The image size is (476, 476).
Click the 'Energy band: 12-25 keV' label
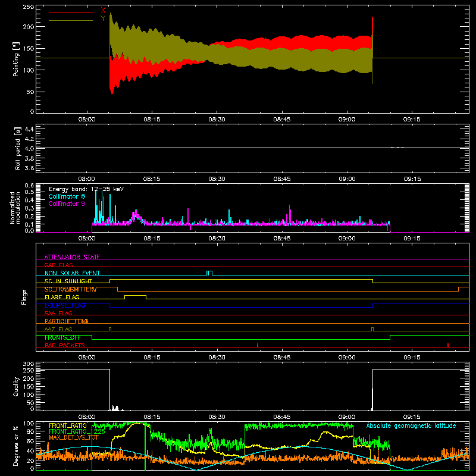[86, 189]
